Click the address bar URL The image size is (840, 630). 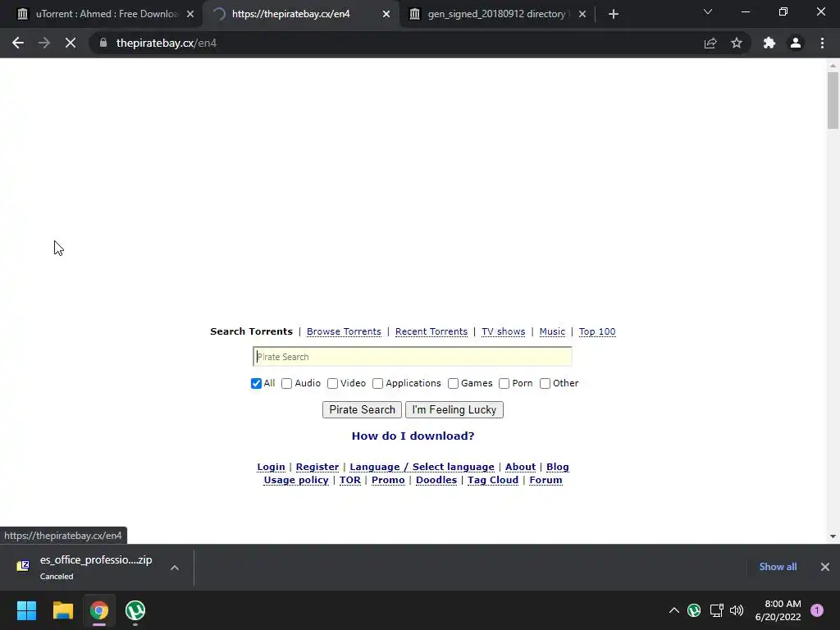pos(167,43)
